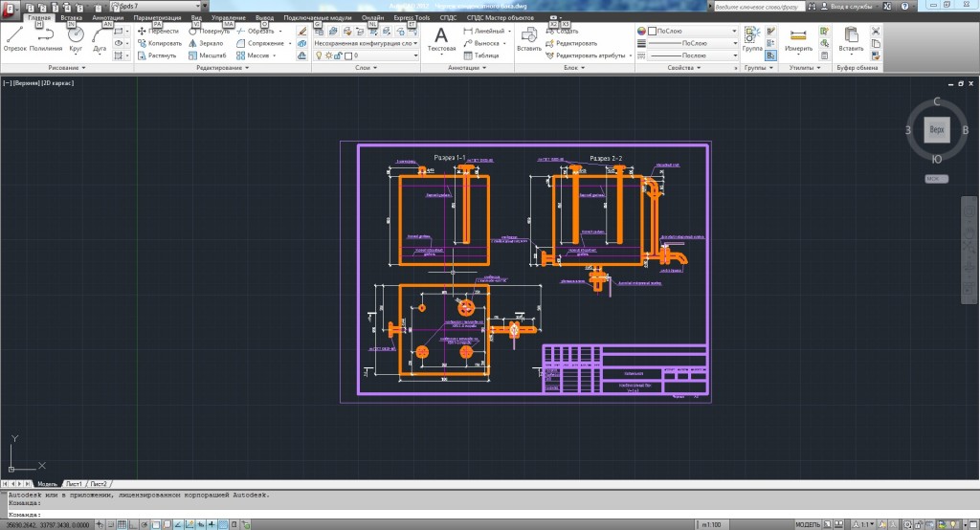980x530 pixels.
Task: Toggle grid display in status bar
Action: [x=122, y=524]
